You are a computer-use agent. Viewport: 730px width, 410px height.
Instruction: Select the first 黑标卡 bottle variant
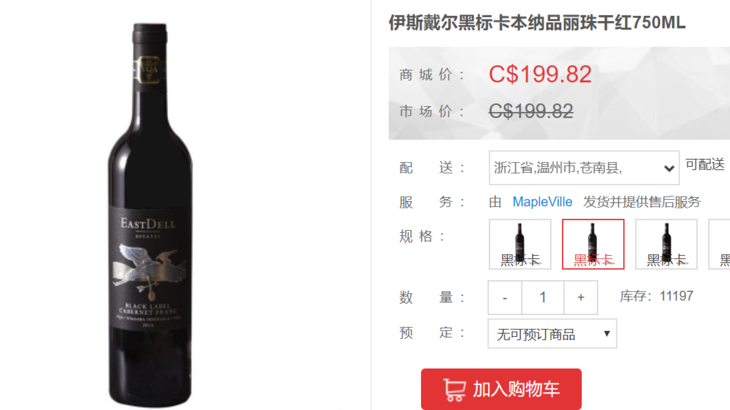coord(520,244)
